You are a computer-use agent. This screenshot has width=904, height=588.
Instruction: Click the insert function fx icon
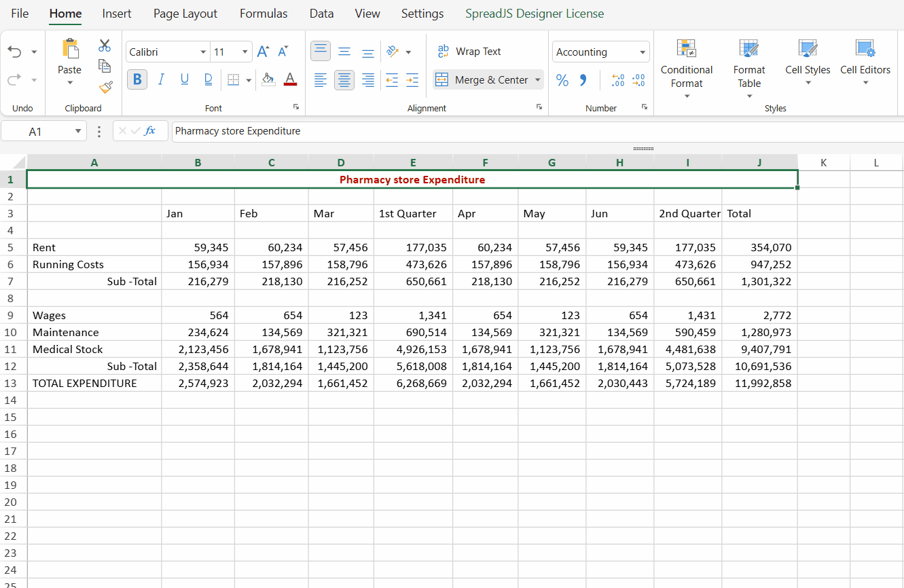coord(150,131)
